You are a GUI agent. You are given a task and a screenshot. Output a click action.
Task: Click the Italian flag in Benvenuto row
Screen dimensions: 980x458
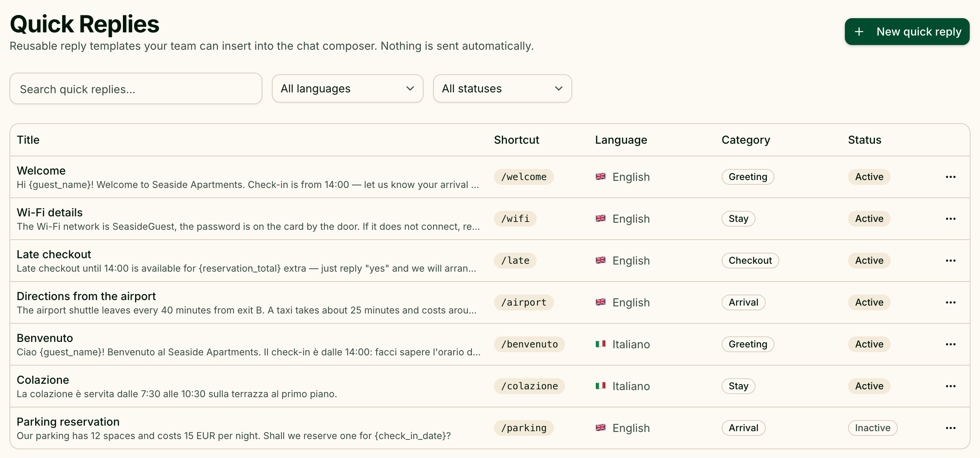[601, 344]
